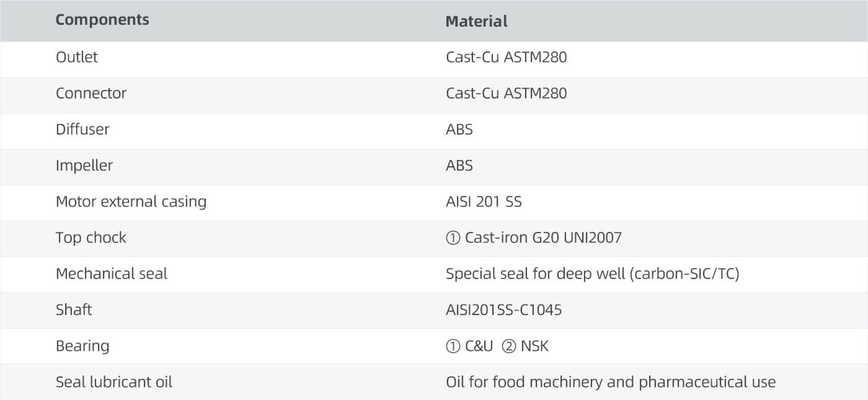Select the "Impeller" component cell
The width and height of the screenshot is (868, 400).
tap(84, 166)
